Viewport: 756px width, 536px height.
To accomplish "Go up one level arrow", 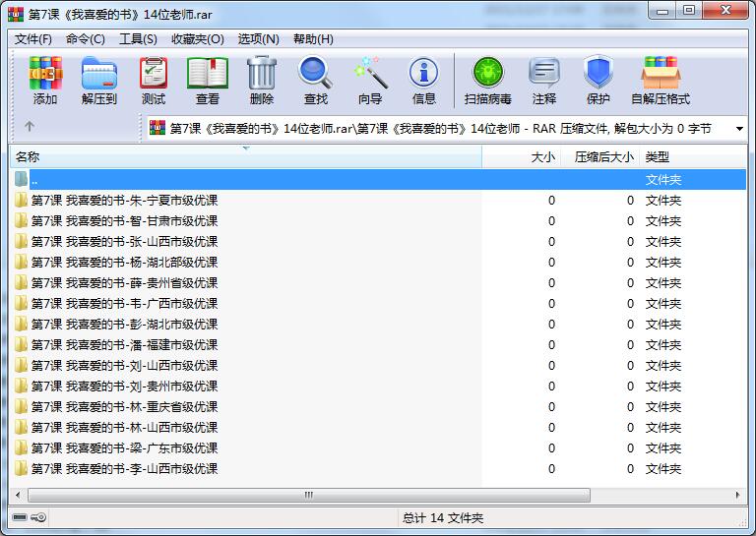I will click(29, 126).
